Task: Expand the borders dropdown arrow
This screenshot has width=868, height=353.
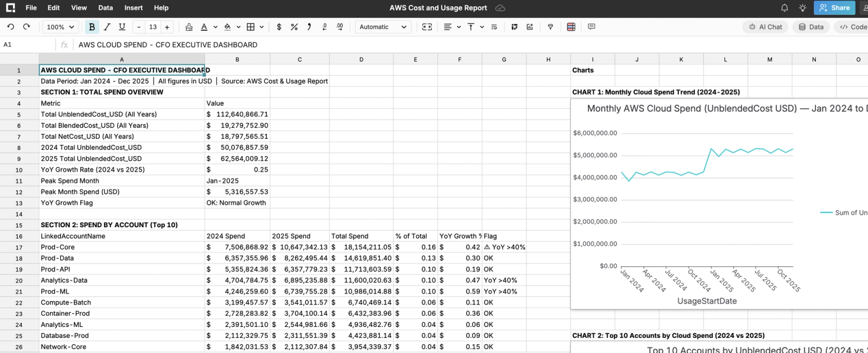Action: tap(262, 27)
